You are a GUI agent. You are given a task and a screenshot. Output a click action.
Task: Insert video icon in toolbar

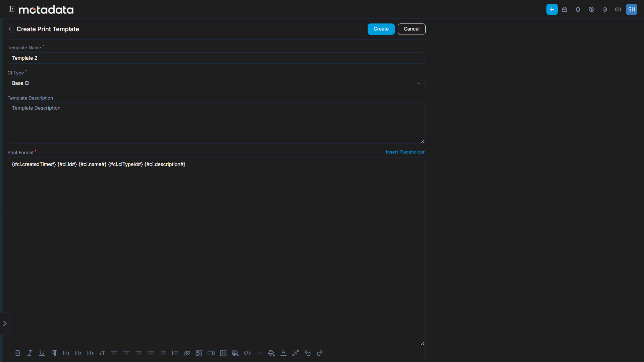tap(211, 353)
